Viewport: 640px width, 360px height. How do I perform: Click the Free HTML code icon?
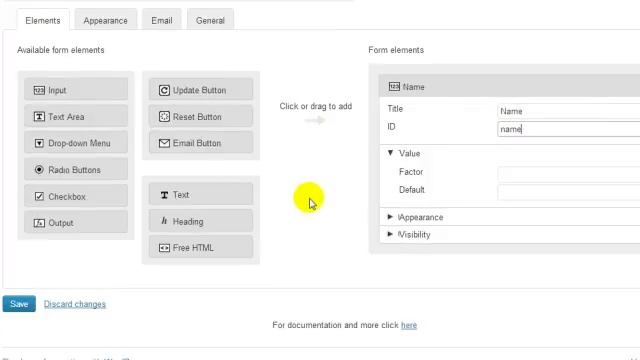tap(164, 248)
